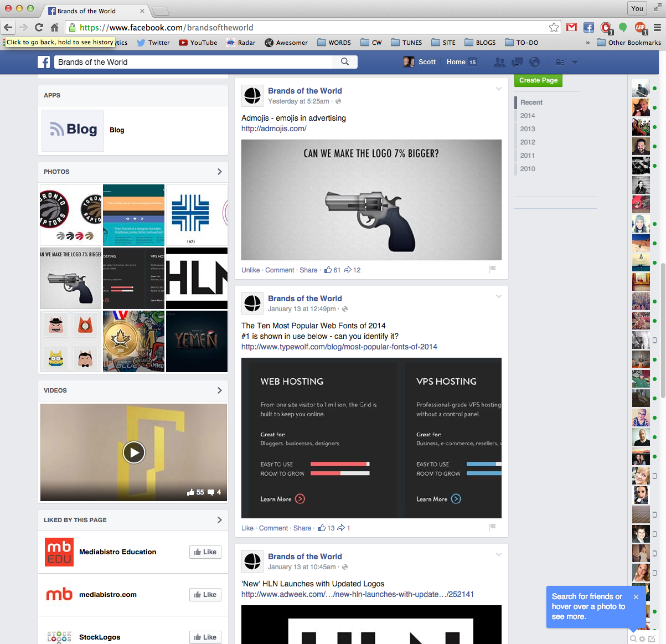Image resolution: width=666 pixels, height=644 pixels.
Task: Open Yemen photo thumbnail
Action: click(197, 341)
